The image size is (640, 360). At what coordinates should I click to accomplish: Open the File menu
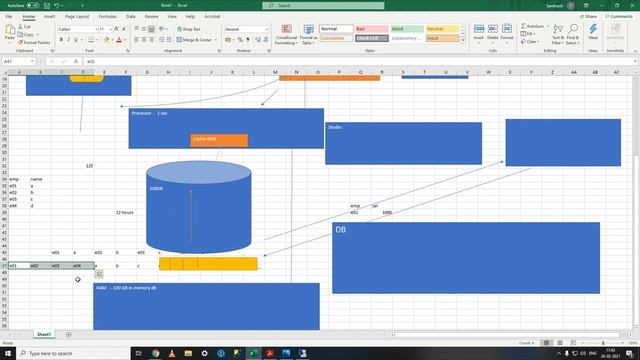9,16
